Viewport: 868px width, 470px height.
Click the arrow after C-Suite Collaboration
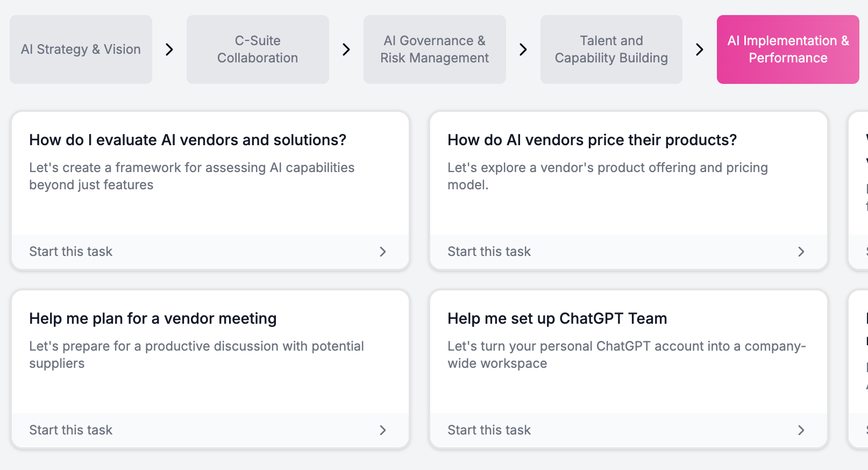[346, 49]
